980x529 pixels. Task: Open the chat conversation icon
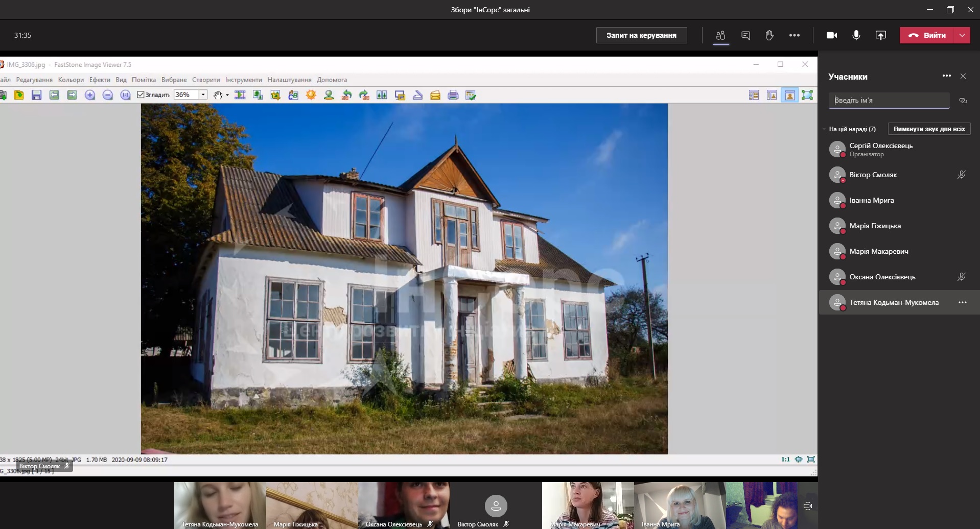pos(745,35)
